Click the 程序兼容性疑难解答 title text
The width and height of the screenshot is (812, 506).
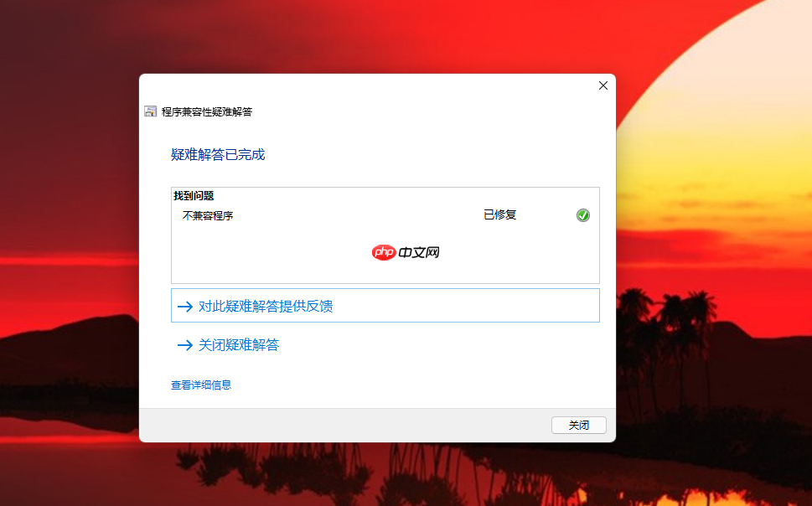[206, 111]
